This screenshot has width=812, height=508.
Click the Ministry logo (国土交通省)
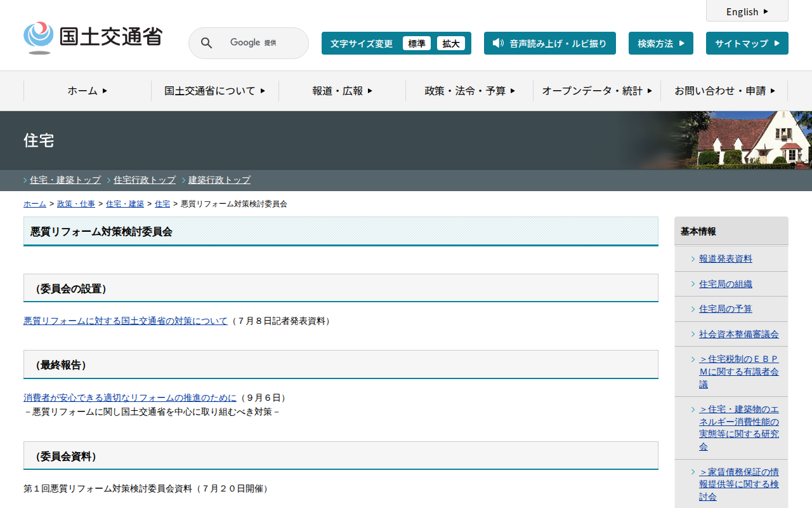93,37
